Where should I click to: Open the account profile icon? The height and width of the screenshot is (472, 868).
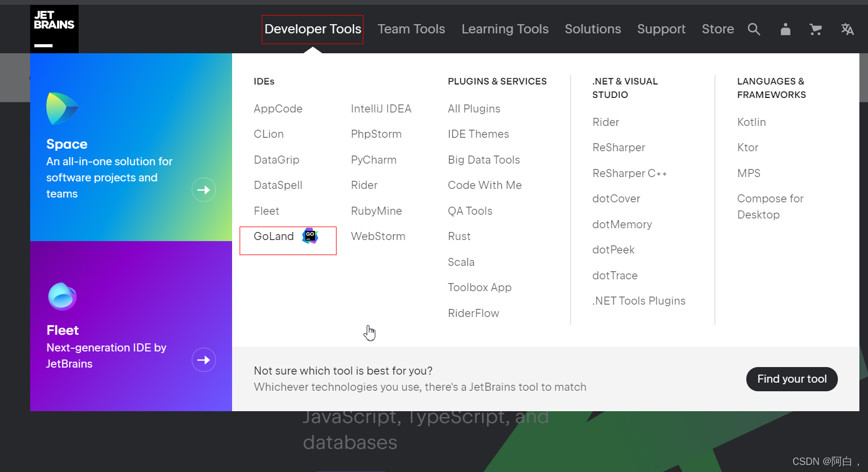coord(786,29)
